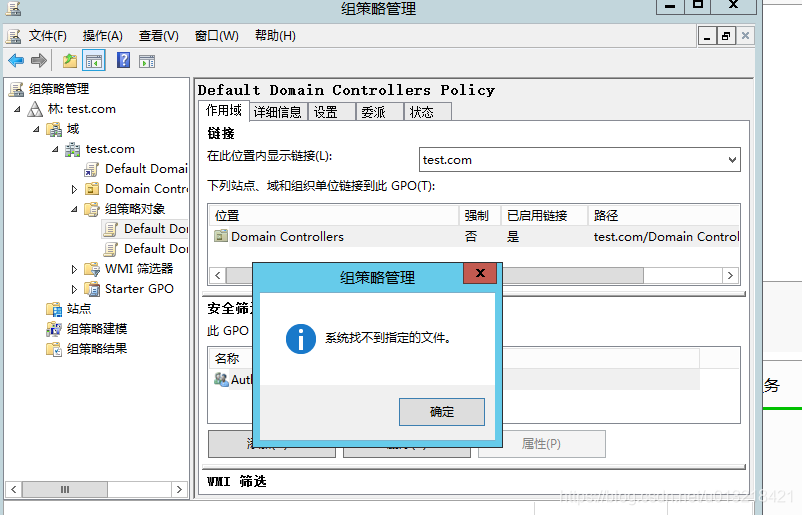Click the tree pane scrollbar left arrow
The image size is (802, 515).
pos(14,489)
